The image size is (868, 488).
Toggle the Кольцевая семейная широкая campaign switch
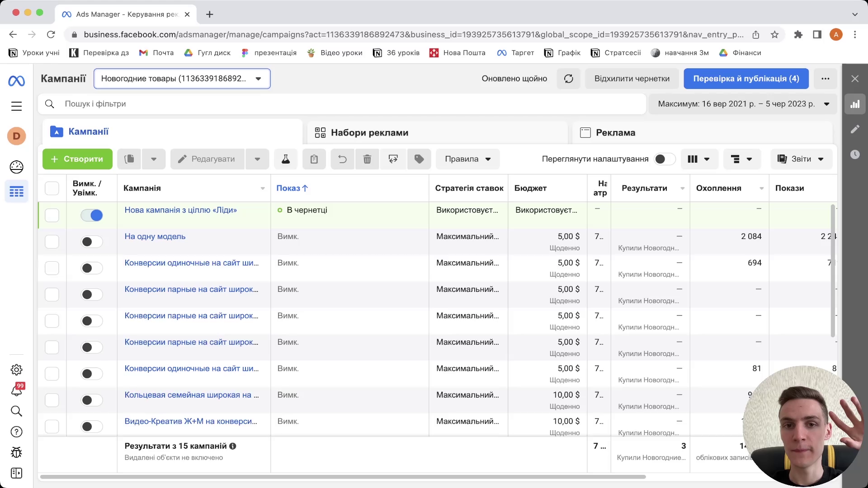coord(92,400)
